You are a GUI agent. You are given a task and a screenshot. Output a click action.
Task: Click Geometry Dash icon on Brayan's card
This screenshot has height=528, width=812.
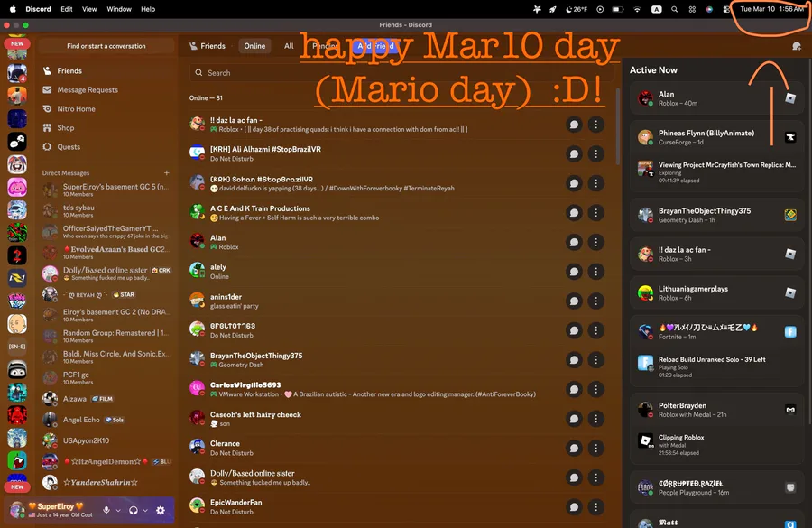tap(790, 215)
